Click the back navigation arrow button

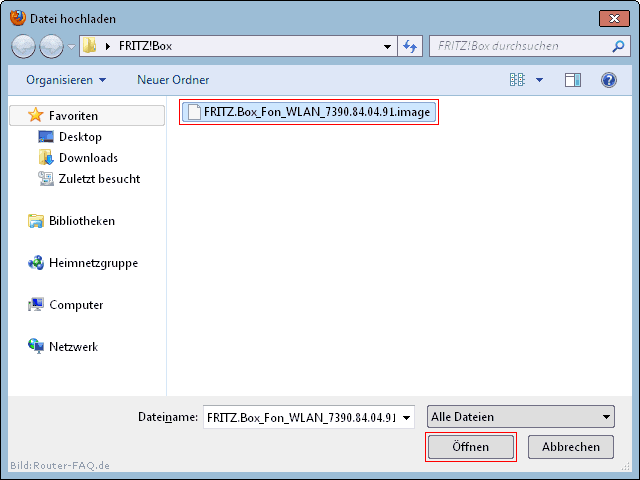(x=23, y=46)
